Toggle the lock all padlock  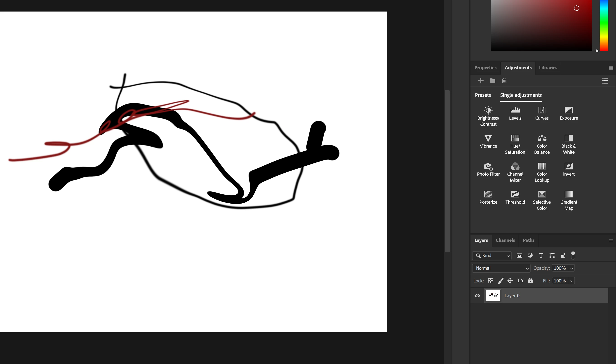pos(530,281)
